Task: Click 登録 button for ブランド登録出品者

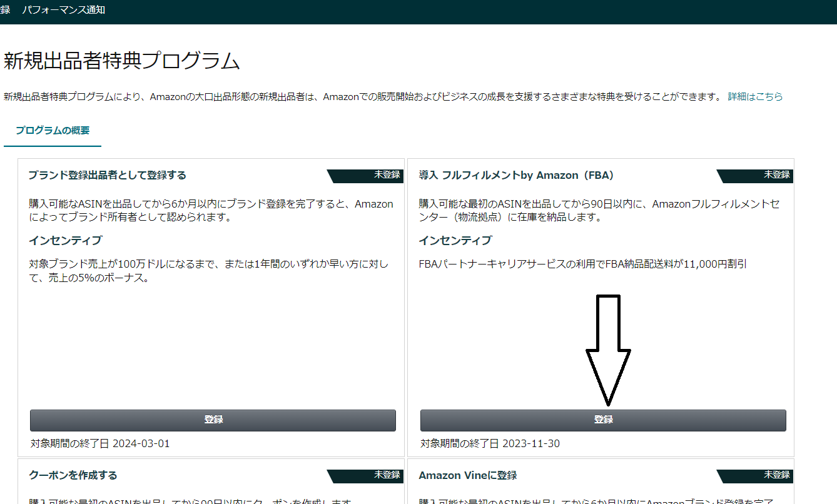Action: (213, 420)
